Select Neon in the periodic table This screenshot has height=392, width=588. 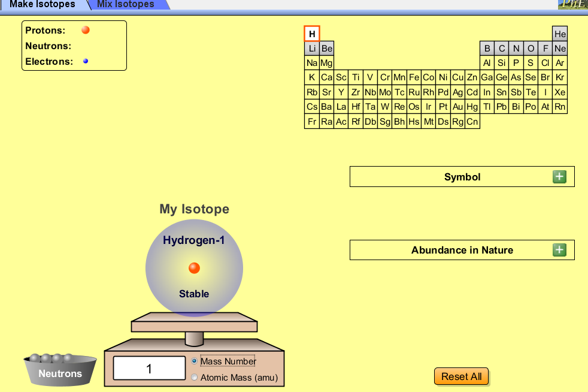pyautogui.click(x=560, y=49)
